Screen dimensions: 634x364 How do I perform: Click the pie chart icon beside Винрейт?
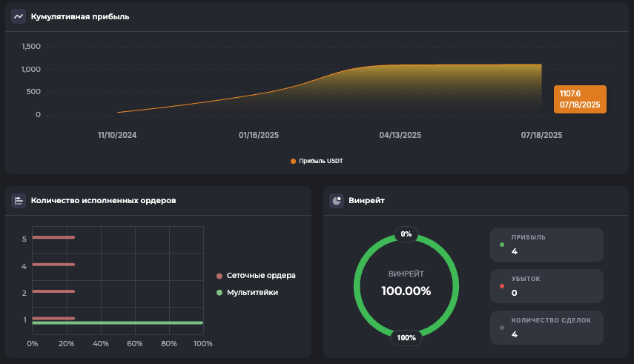click(337, 200)
